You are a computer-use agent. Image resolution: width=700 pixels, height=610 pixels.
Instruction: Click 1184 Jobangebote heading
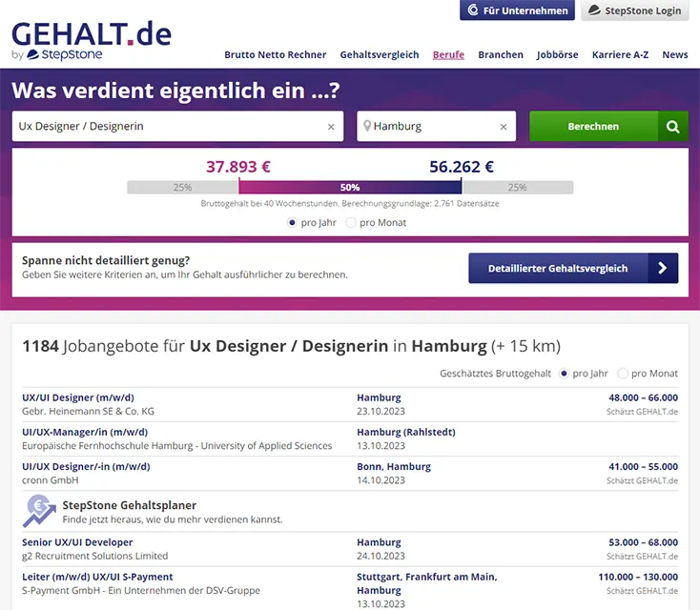(x=292, y=346)
